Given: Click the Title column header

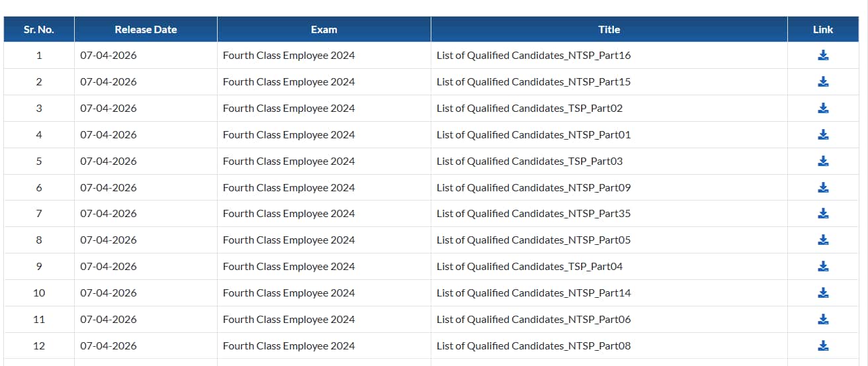Looking at the screenshot, I should point(609,30).
